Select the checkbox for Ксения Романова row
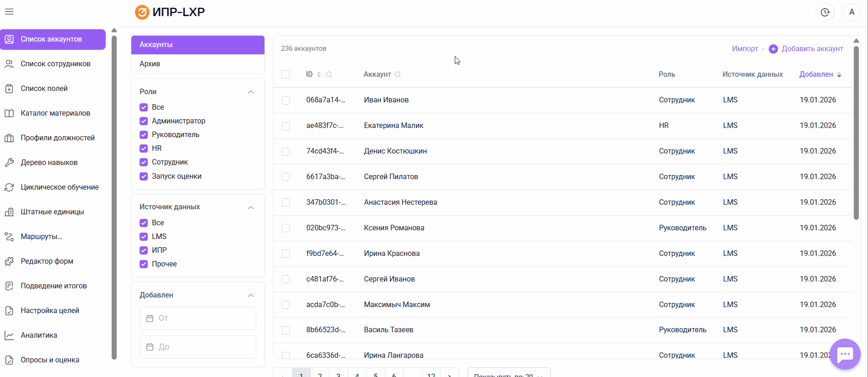 pos(286,228)
